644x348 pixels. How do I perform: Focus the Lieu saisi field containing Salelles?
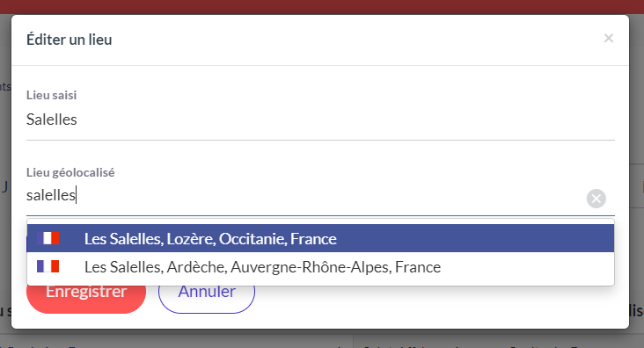(320, 120)
